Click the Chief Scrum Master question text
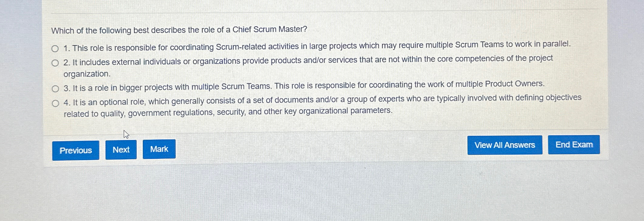644x221 pixels. [179, 30]
